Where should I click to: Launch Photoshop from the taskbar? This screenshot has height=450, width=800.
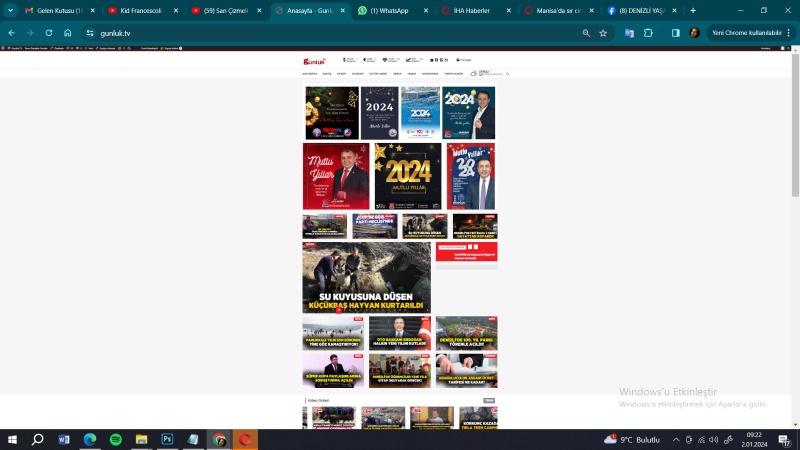[x=167, y=439]
